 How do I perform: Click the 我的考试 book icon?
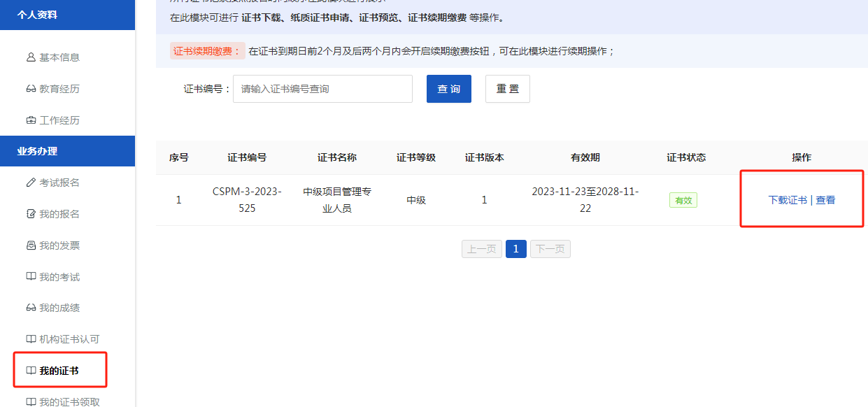(30, 276)
